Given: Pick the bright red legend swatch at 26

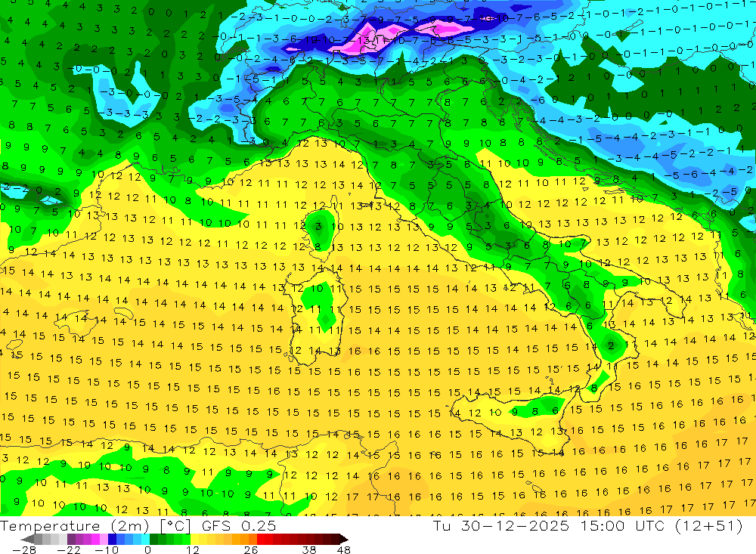Looking at the screenshot, I should pos(261,539).
